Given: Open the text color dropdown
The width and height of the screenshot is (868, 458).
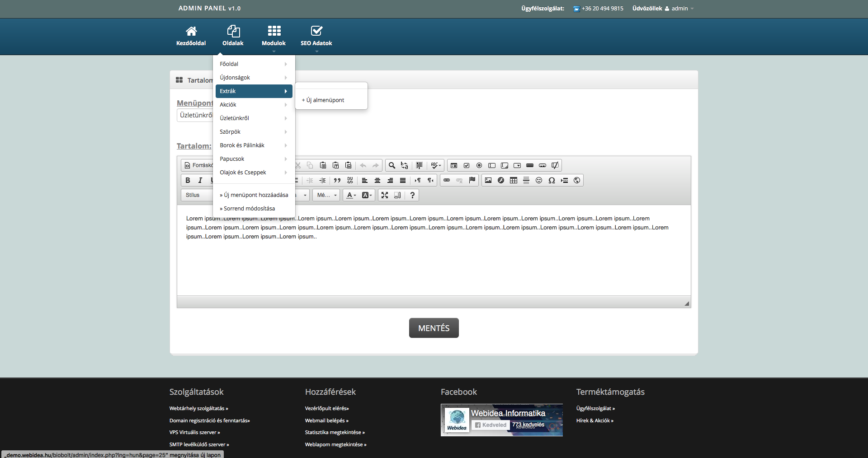Looking at the screenshot, I should (x=351, y=195).
